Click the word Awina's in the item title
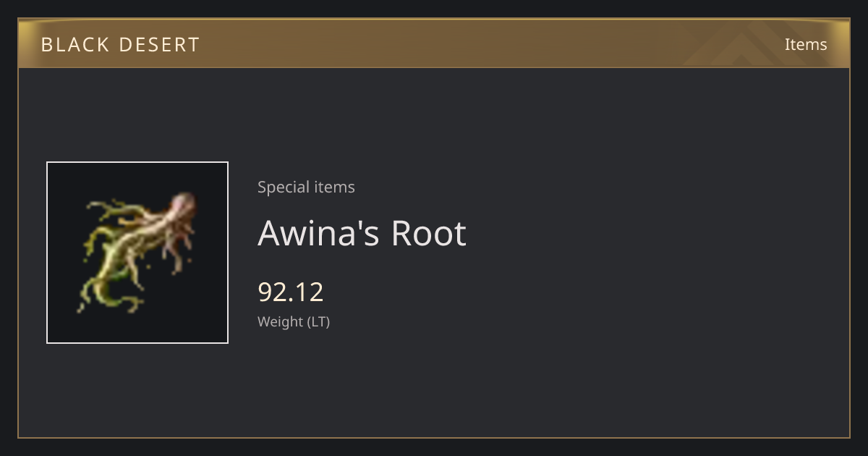Viewport: 868px width, 456px height. point(318,233)
